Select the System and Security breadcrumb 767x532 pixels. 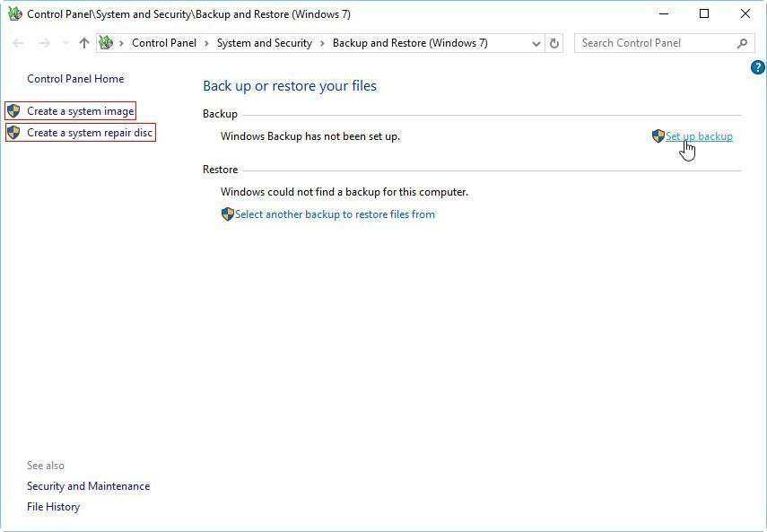pos(264,43)
